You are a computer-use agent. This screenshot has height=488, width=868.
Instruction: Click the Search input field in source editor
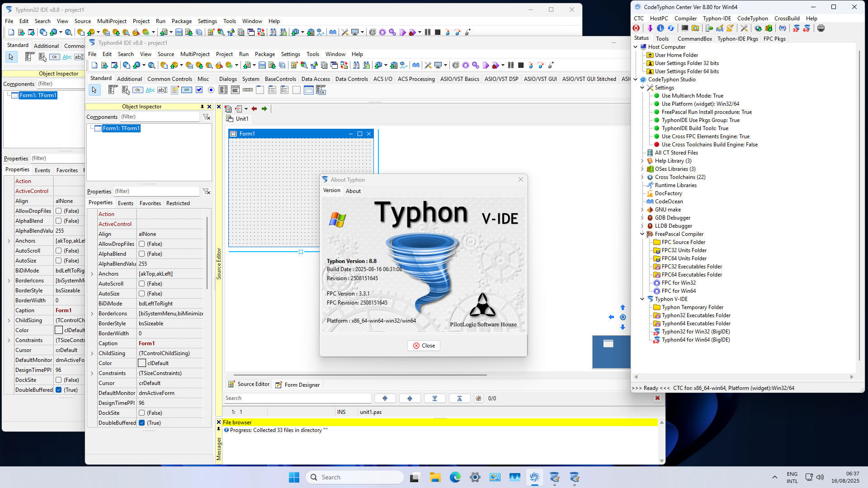click(297, 398)
